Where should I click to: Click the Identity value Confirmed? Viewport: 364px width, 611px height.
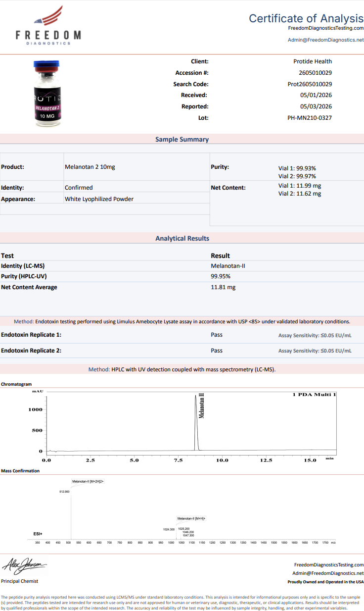79,188
